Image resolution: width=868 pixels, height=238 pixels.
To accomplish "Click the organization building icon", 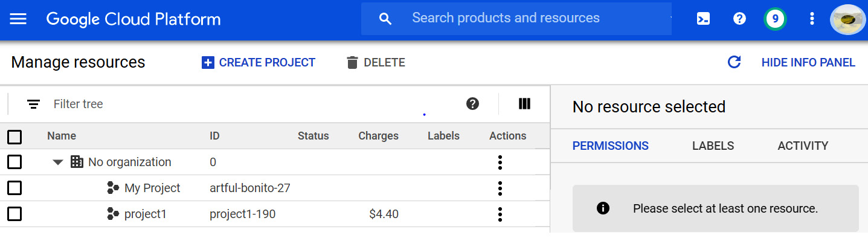I will click(77, 162).
